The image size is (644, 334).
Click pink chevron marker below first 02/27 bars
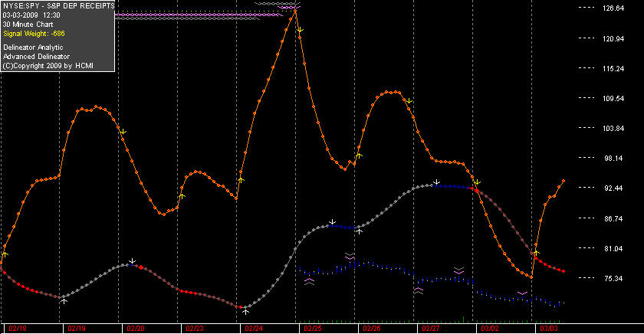tap(418, 290)
